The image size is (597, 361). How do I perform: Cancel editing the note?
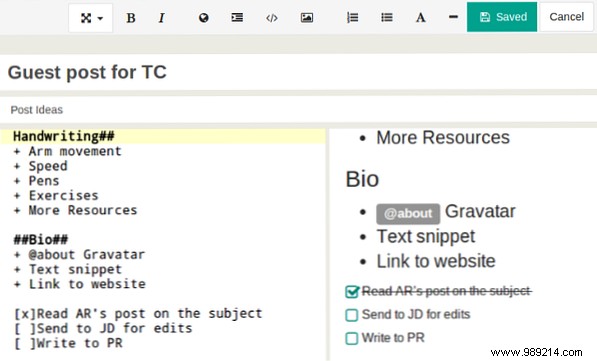[x=566, y=17]
